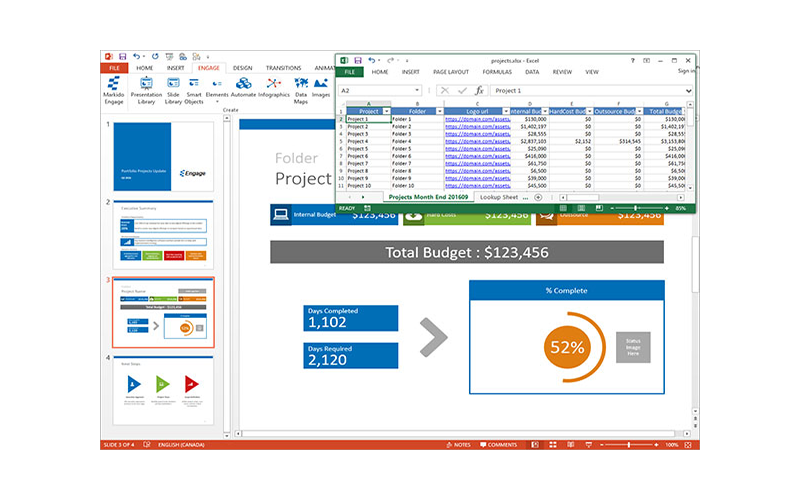The height and width of the screenshot is (500, 800).
Task: Adjust the PowerPoint zoom slider handle
Action: (x=629, y=445)
